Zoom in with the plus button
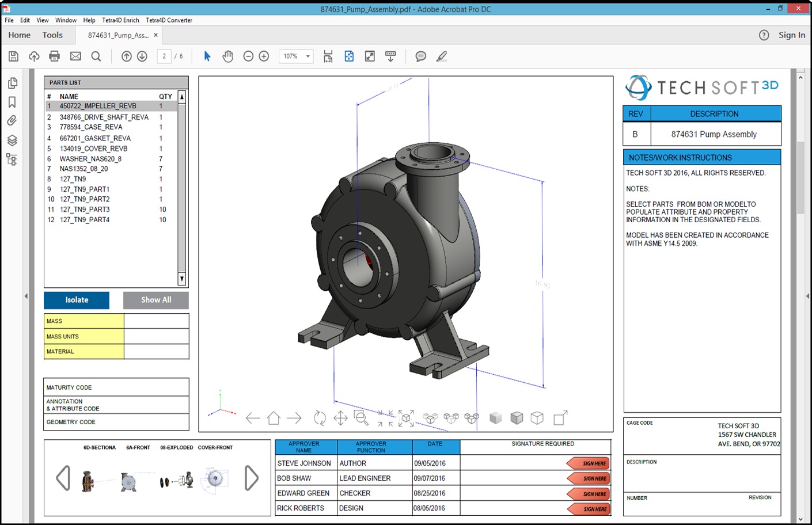The image size is (812, 525). click(x=264, y=56)
